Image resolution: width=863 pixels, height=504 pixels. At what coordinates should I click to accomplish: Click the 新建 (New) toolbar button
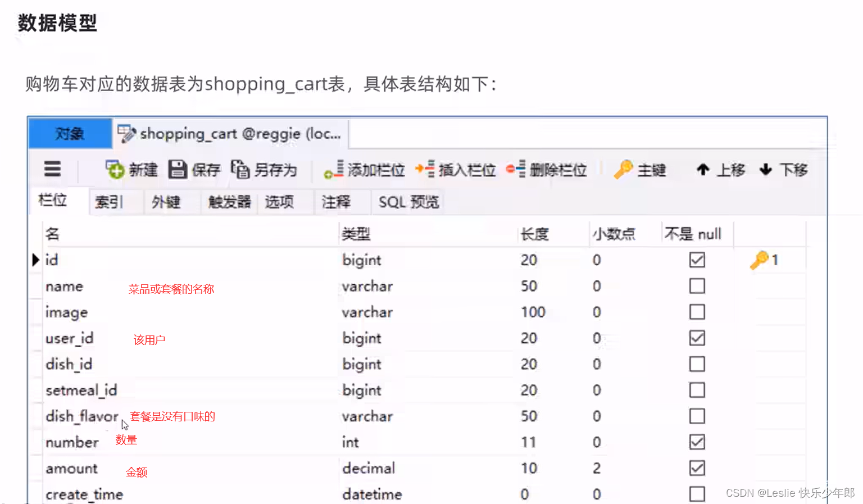[132, 170]
